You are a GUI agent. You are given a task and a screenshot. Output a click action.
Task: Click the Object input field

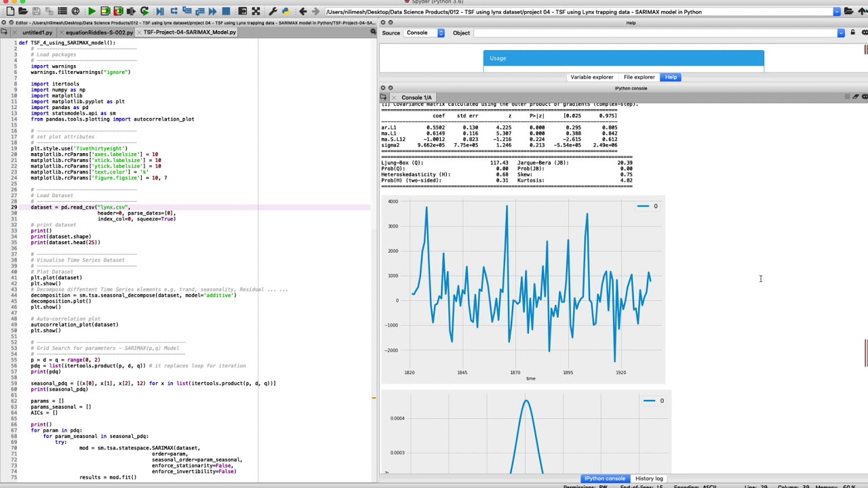(x=658, y=33)
